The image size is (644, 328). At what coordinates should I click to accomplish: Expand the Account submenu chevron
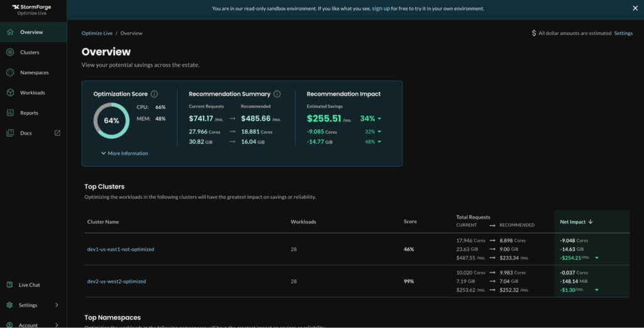pyautogui.click(x=57, y=325)
